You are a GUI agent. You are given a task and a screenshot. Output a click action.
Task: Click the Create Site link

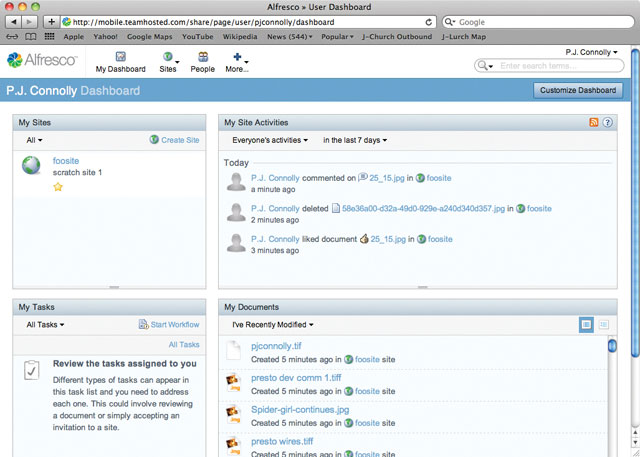click(175, 140)
